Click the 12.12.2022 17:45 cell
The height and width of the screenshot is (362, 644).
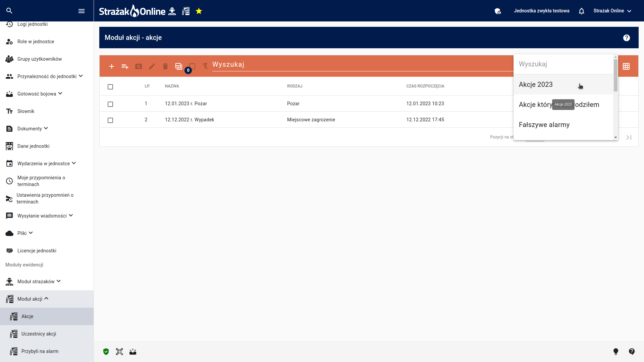(425, 120)
